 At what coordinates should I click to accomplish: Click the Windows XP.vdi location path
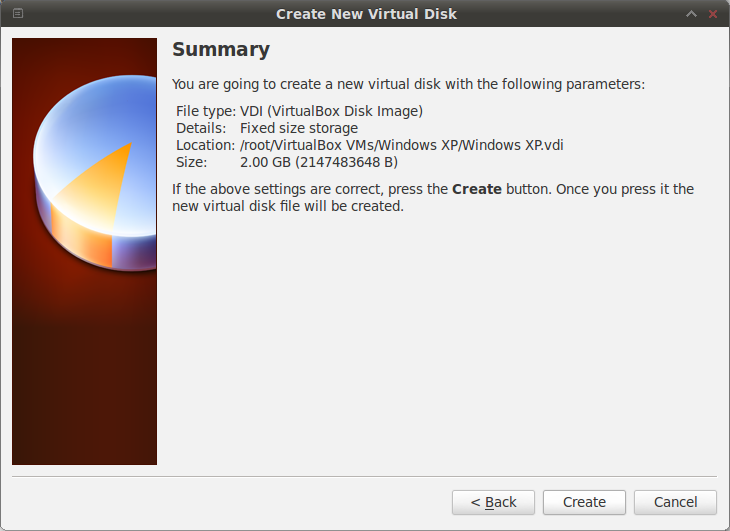pyautogui.click(x=401, y=145)
